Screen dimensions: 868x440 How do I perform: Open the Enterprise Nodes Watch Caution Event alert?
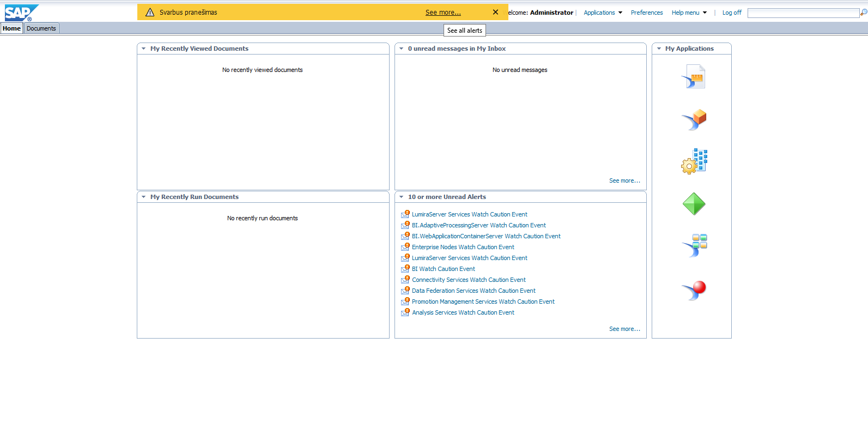[x=463, y=247]
